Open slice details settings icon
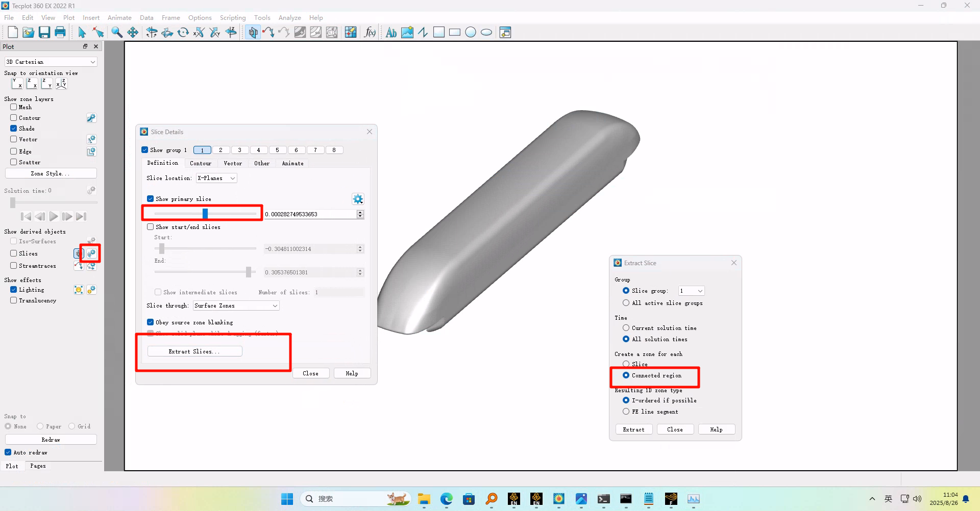The width and height of the screenshot is (980, 511). (x=91, y=253)
